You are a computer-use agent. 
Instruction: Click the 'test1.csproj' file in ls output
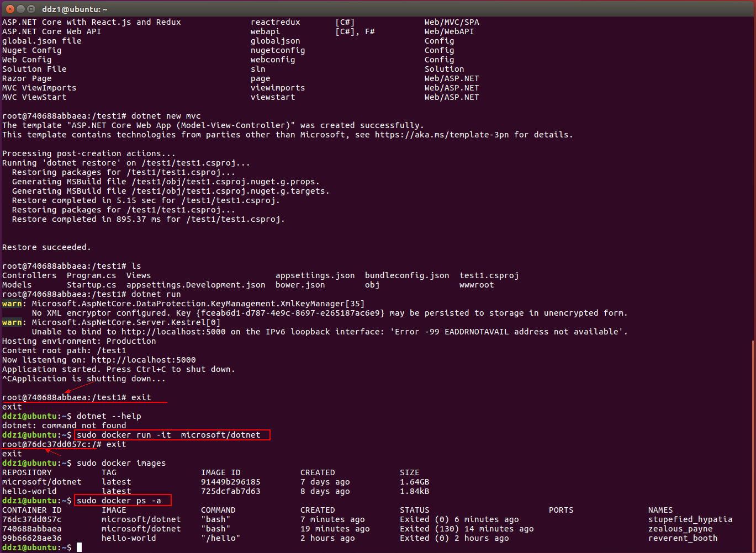[489, 275]
